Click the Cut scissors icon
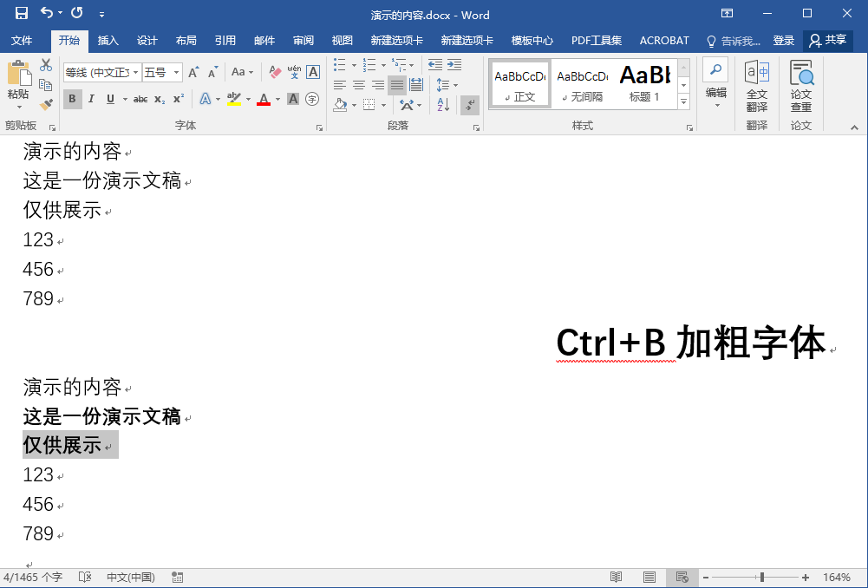 point(46,65)
